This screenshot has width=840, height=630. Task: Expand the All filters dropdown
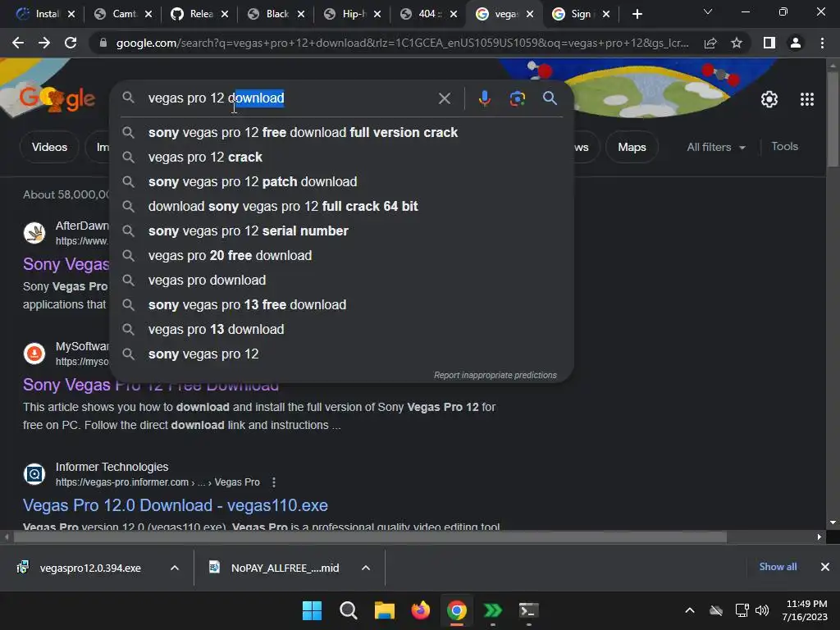pyautogui.click(x=716, y=148)
